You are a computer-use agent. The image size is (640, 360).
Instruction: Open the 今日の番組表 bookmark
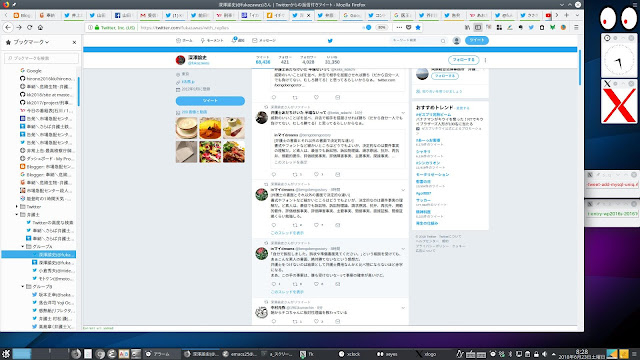click(x=47, y=111)
